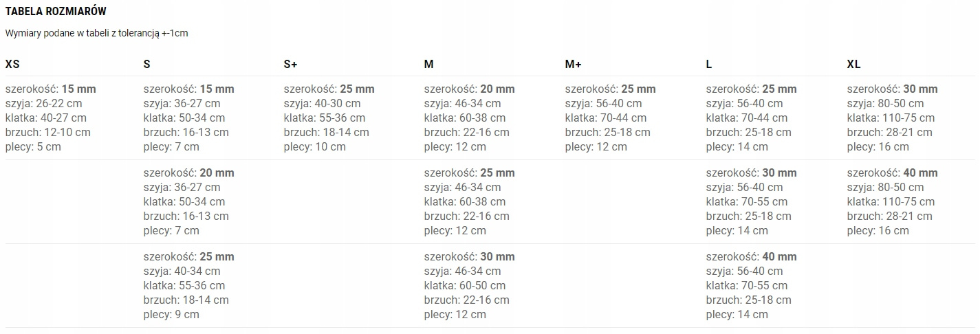Viewport: 980px width, 334px height.
Task: Click XS belly measurement 12-10 cm
Action: (x=47, y=133)
